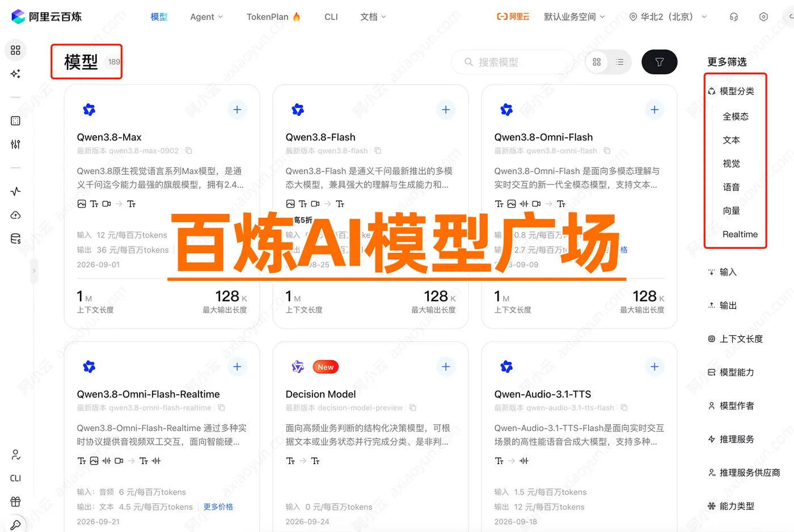Open the TokenPlan tab
This screenshot has width=794, height=532.
click(273, 17)
